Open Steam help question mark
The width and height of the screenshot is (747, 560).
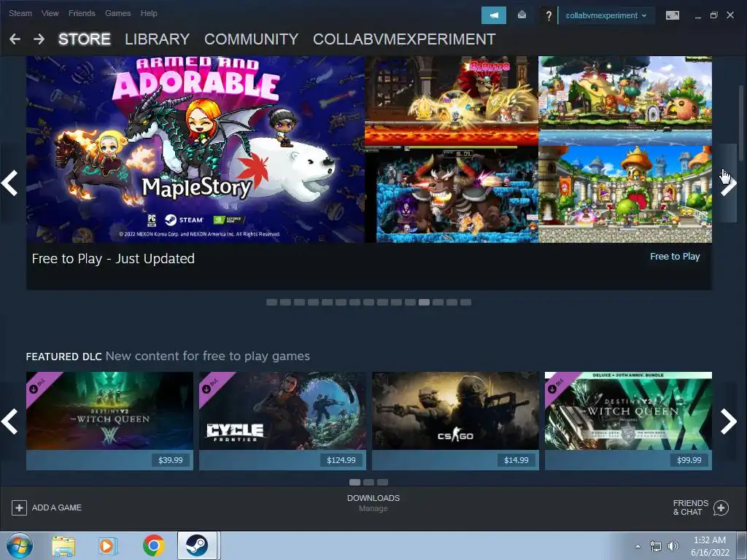(549, 16)
